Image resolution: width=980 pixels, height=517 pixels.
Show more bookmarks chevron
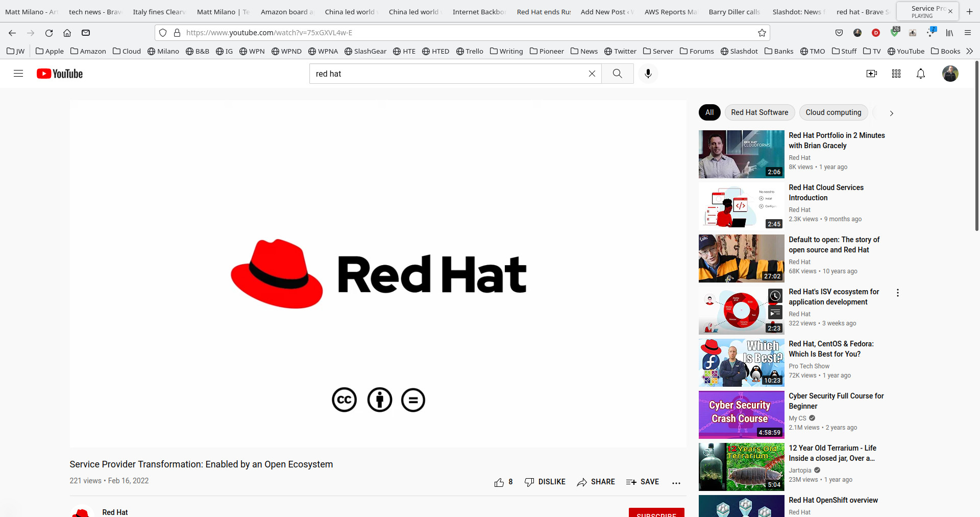point(970,51)
